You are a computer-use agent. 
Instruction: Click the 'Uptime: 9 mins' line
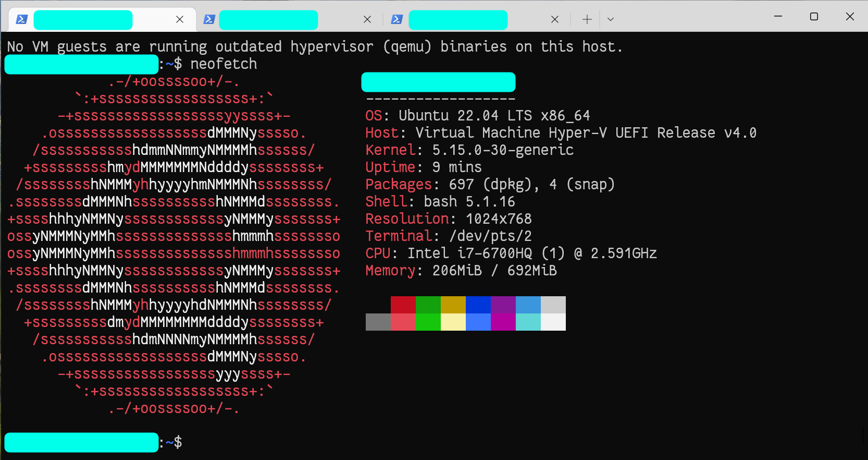tap(424, 167)
